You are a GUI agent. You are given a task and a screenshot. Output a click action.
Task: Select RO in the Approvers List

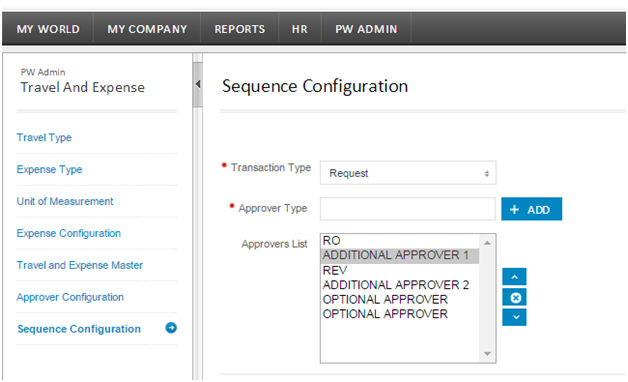point(400,241)
